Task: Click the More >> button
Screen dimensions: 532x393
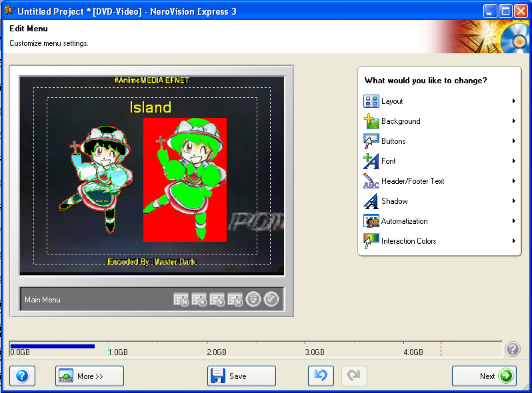Action: pyautogui.click(x=89, y=376)
